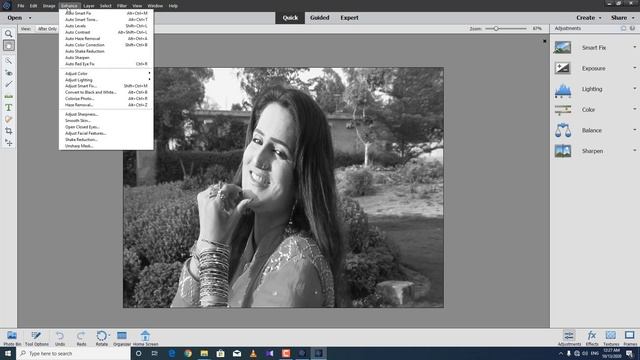640x360 pixels.
Task: Click the Open button
Action: [x=15, y=18]
